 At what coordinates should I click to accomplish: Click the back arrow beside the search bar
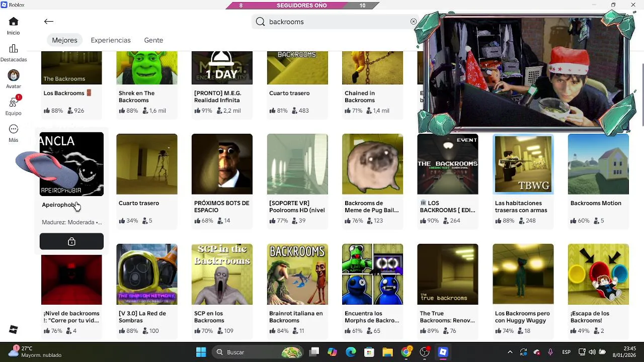pyautogui.click(x=49, y=22)
